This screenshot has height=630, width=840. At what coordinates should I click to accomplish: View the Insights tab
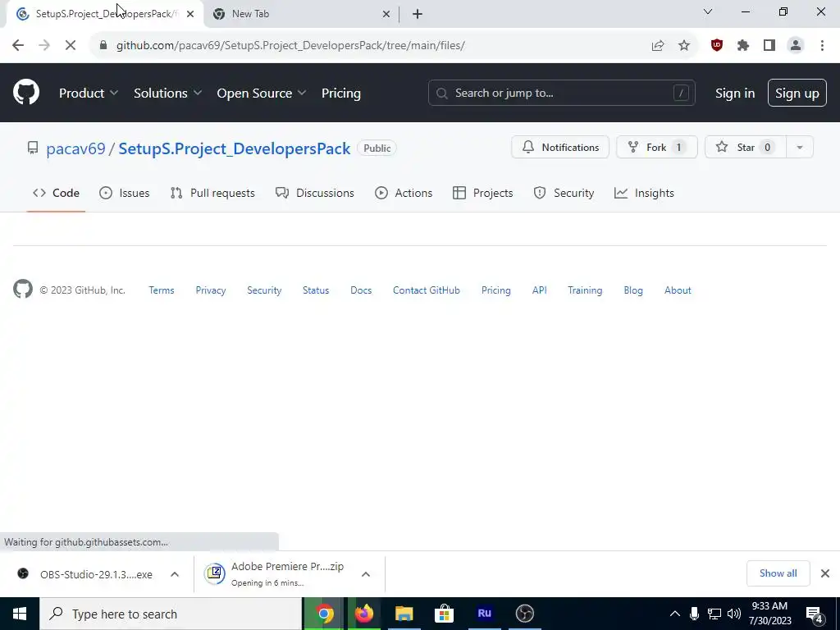[644, 193]
